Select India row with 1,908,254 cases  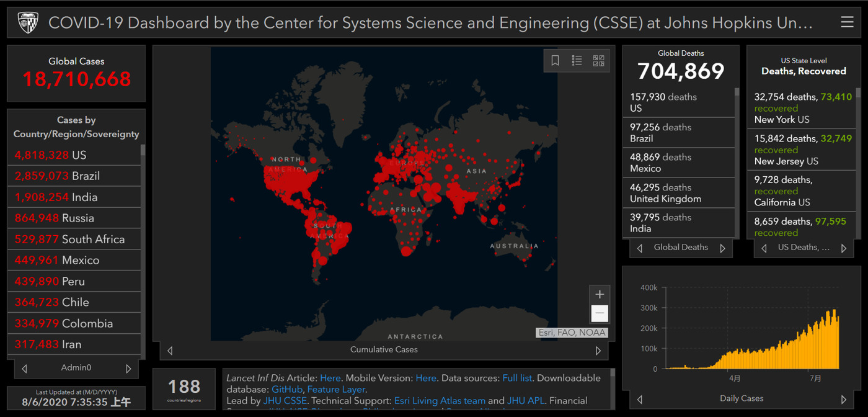pos(74,197)
